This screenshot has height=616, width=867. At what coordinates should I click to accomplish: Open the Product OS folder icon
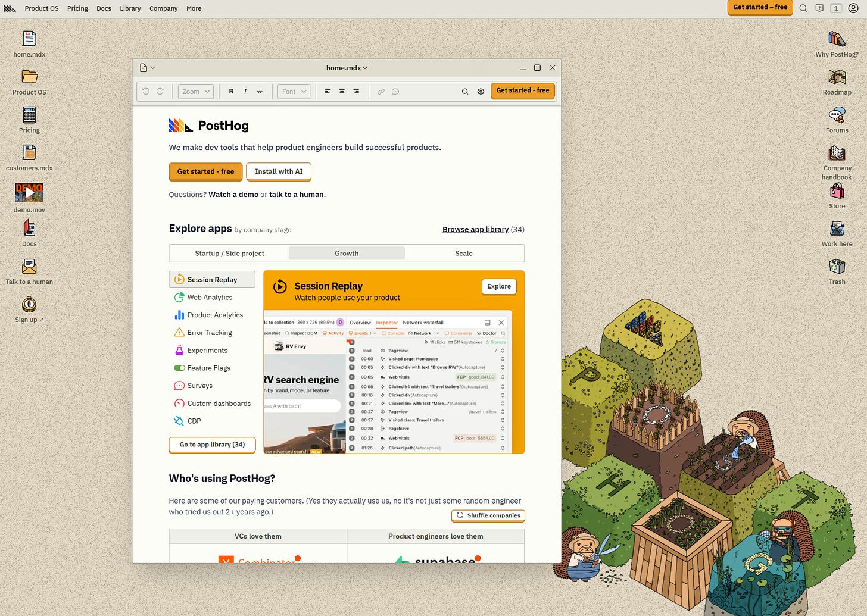tap(29, 77)
